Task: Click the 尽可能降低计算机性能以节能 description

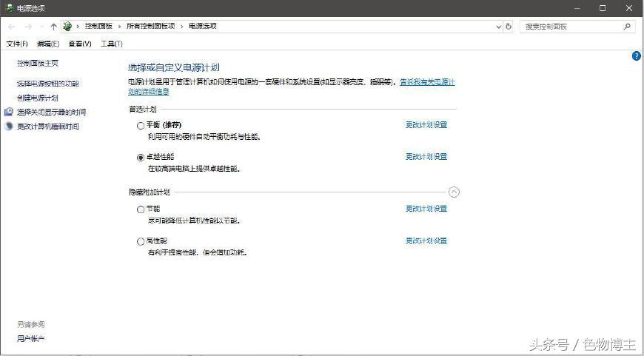Action: pyautogui.click(x=194, y=221)
